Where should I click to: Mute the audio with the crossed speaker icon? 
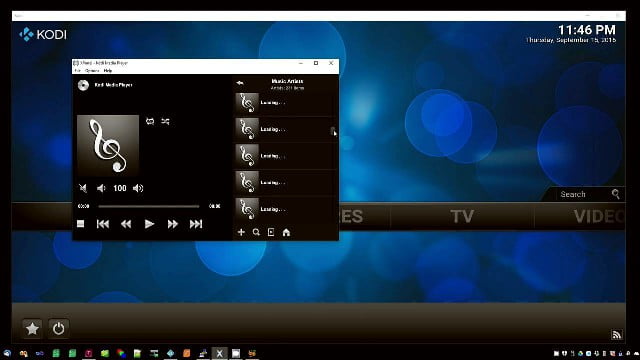[x=82, y=188]
